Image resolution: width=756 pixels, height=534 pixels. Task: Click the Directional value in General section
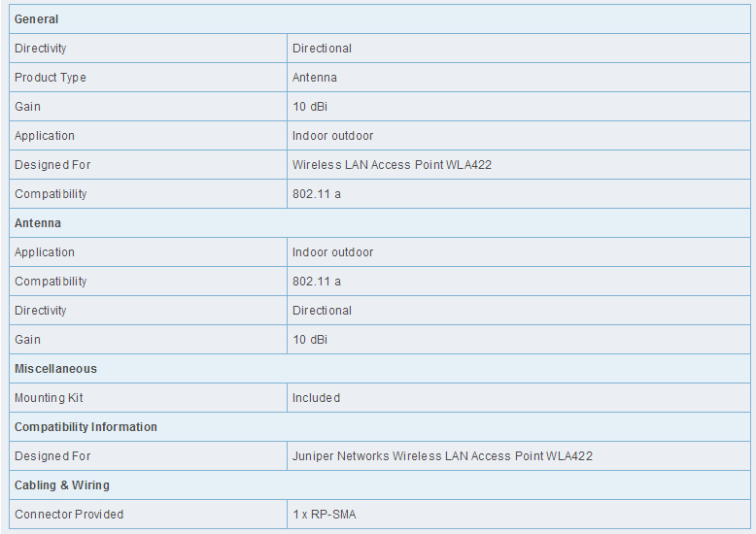pyautogui.click(x=322, y=49)
